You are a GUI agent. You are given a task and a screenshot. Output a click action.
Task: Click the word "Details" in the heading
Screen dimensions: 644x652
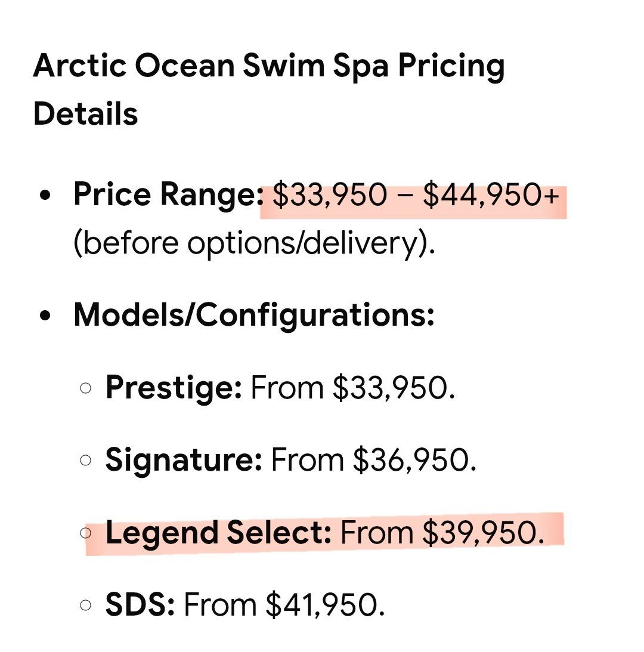click(86, 113)
